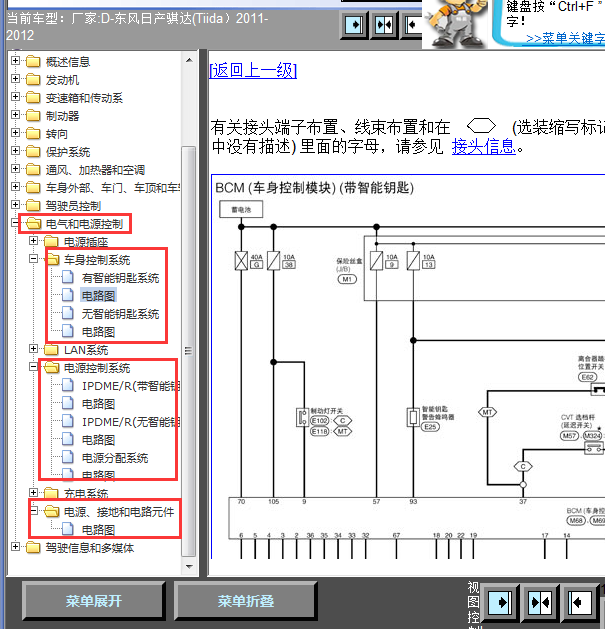Select 电源、接地和电路元件 folder
Image resolution: width=605 pixels, height=629 pixels.
tap(119, 512)
